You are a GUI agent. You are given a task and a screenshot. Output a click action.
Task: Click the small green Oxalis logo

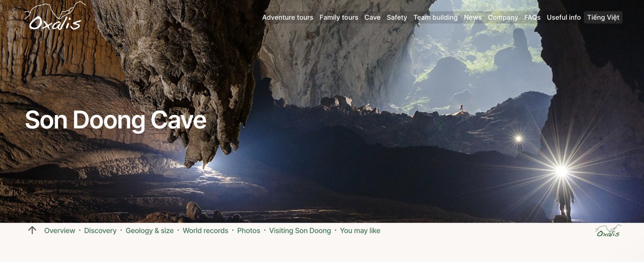(608, 231)
